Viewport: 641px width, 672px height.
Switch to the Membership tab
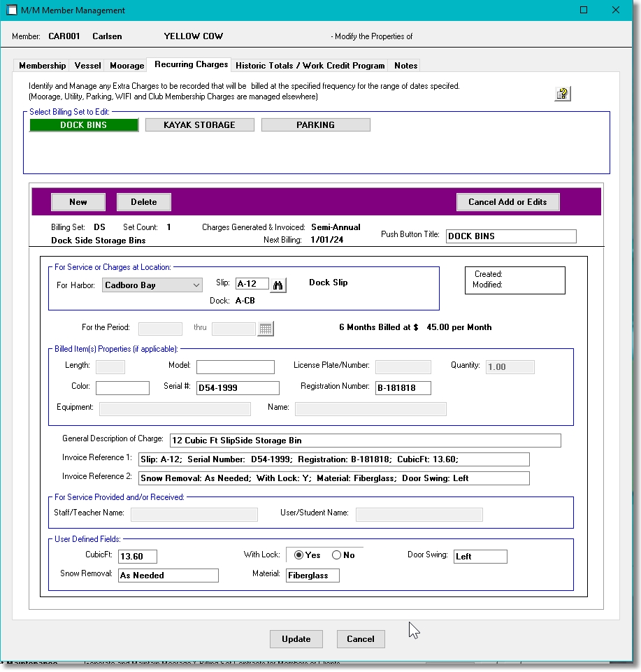[x=41, y=65]
